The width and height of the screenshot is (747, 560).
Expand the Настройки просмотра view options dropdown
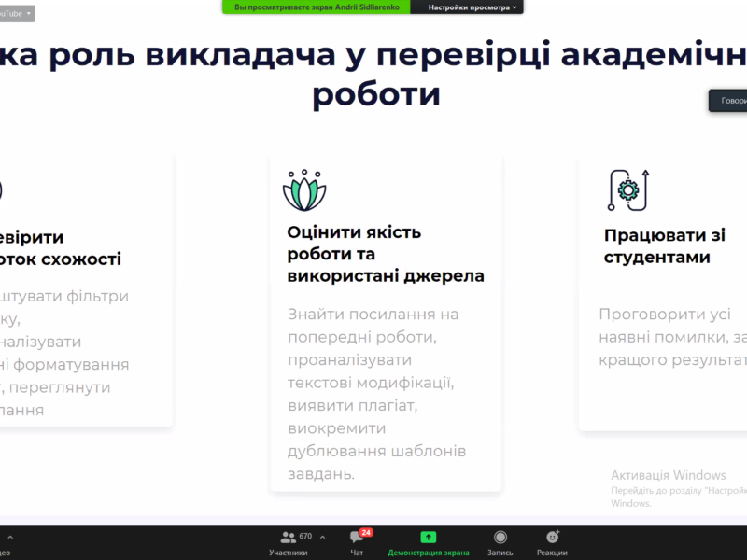(472, 7)
